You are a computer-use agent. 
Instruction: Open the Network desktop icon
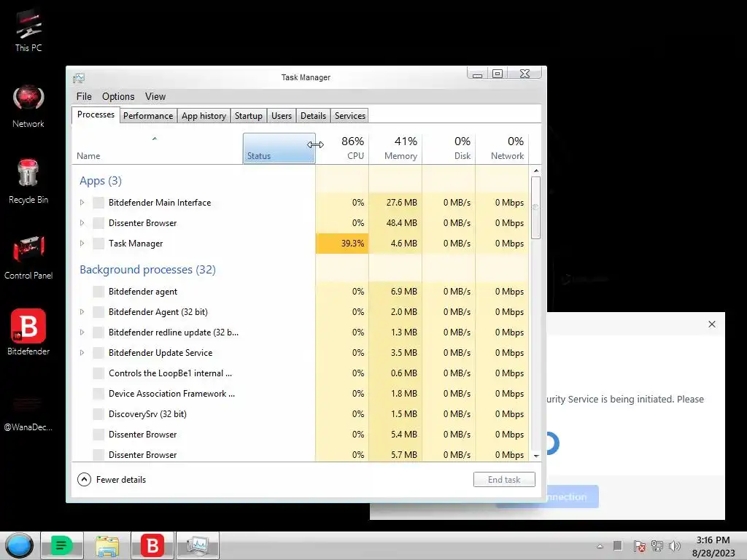tap(28, 107)
